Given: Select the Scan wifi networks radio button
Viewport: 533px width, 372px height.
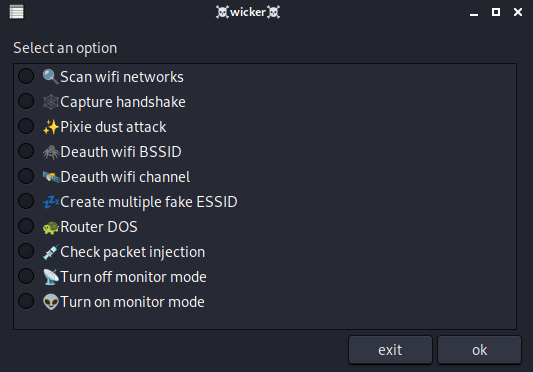Looking at the screenshot, I should (x=26, y=76).
